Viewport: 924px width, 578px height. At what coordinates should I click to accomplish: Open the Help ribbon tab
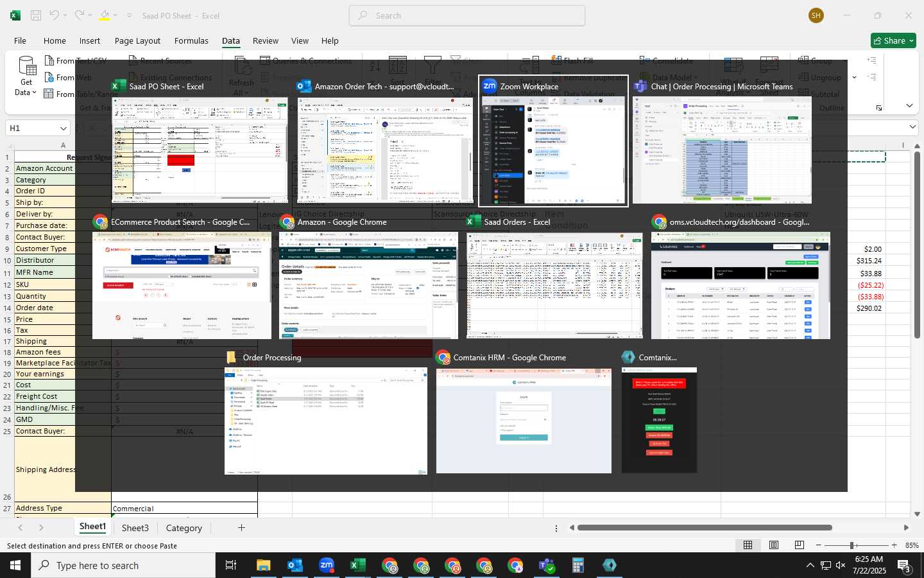click(330, 40)
